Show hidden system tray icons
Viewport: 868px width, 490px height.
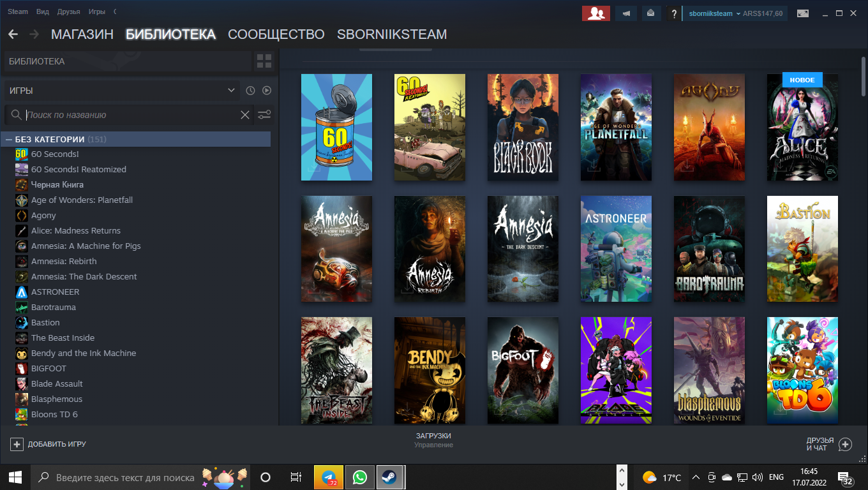click(696, 477)
